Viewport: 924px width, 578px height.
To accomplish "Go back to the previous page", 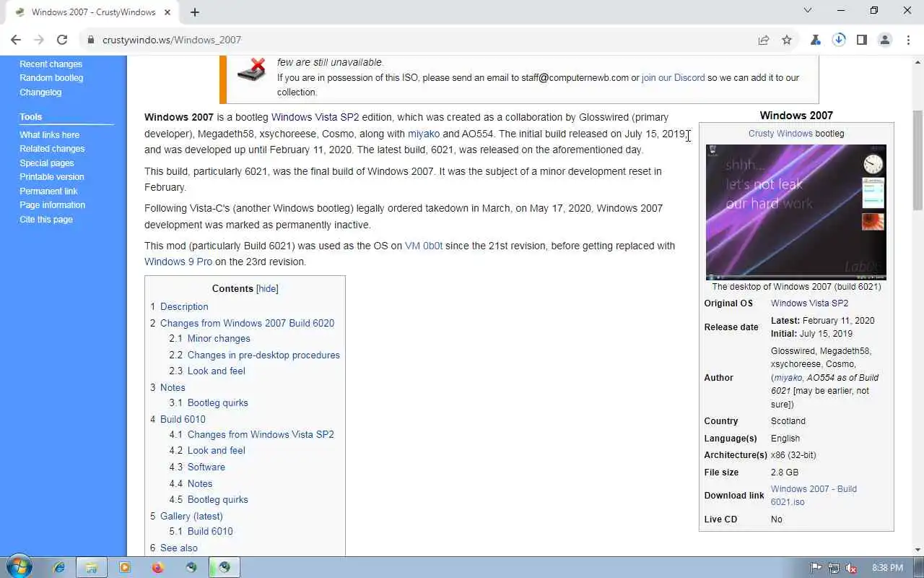I will click(x=16, y=40).
